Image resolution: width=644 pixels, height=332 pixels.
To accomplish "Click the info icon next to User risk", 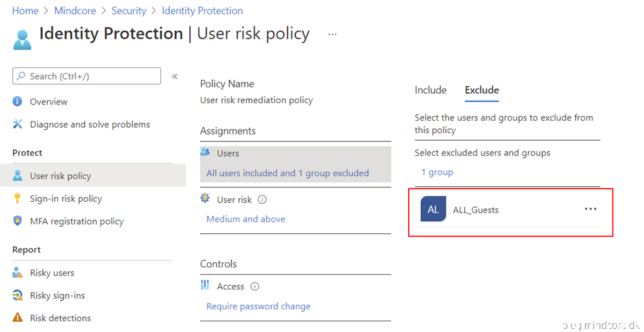I will [x=262, y=200].
